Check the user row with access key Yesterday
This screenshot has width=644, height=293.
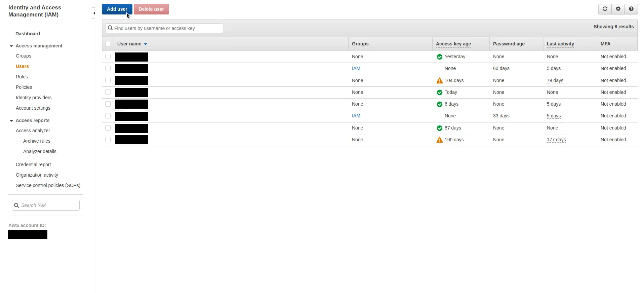click(x=108, y=57)
